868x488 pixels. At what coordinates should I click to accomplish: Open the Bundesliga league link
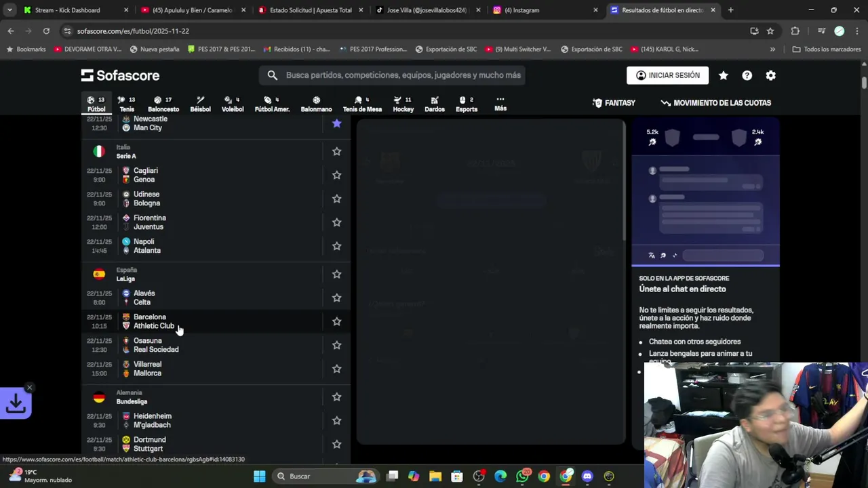[x=132, y=401]
